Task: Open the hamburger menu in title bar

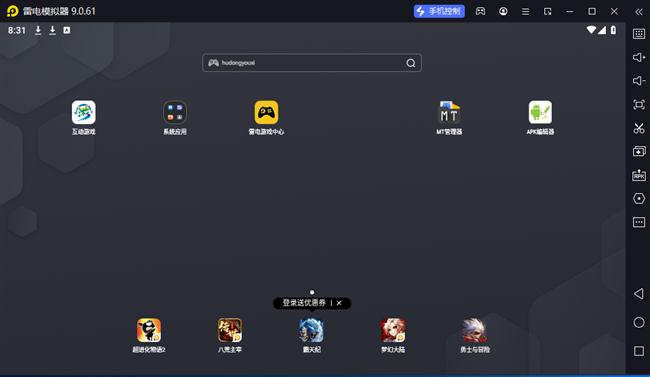Action: (525, 12)
